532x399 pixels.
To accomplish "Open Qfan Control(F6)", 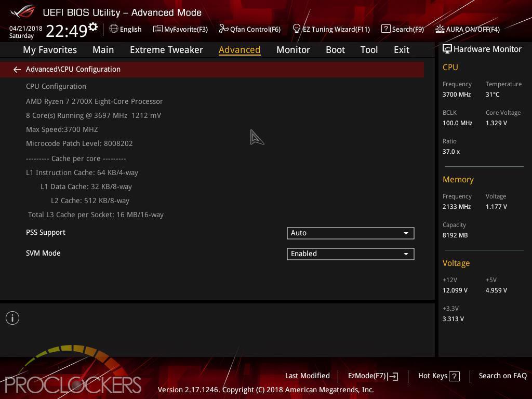I will [x=250, y=29].
